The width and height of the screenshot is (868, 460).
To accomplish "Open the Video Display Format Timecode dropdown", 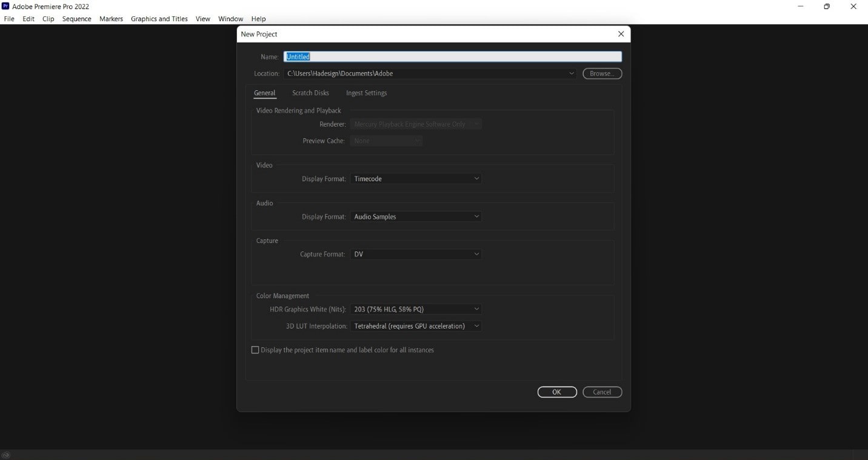I will click(416, 179).
